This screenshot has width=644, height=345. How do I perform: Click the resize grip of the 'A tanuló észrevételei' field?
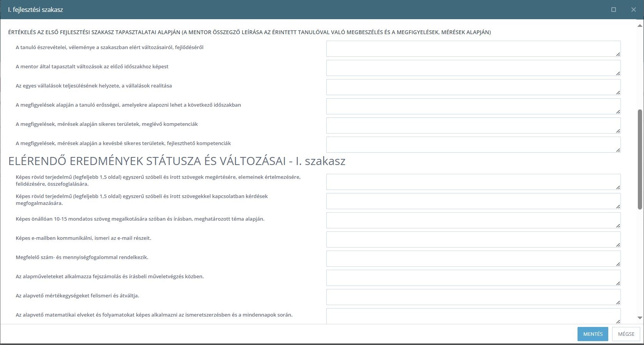(618, 54)
